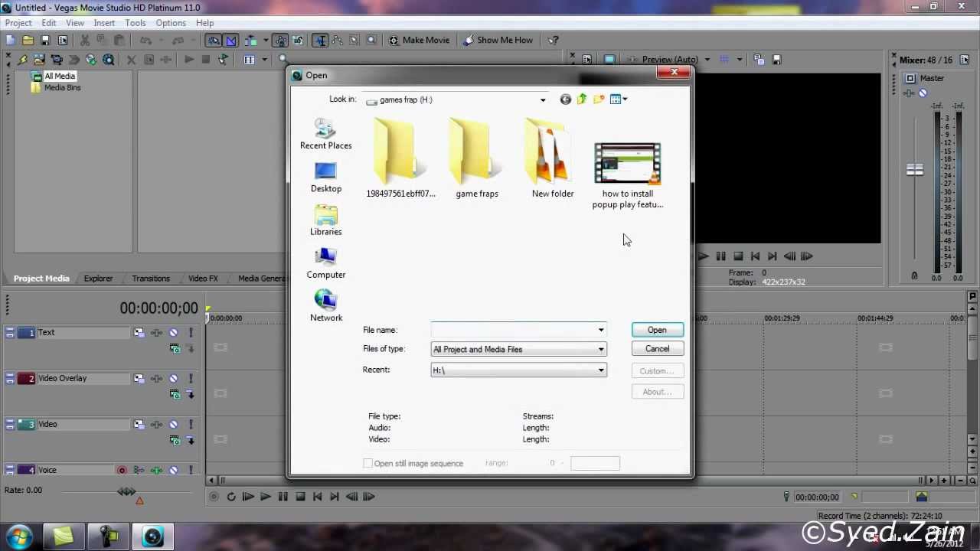Click the New project icon in Vegas toolbar
980x551 pixels.
[x=11, y=40]
